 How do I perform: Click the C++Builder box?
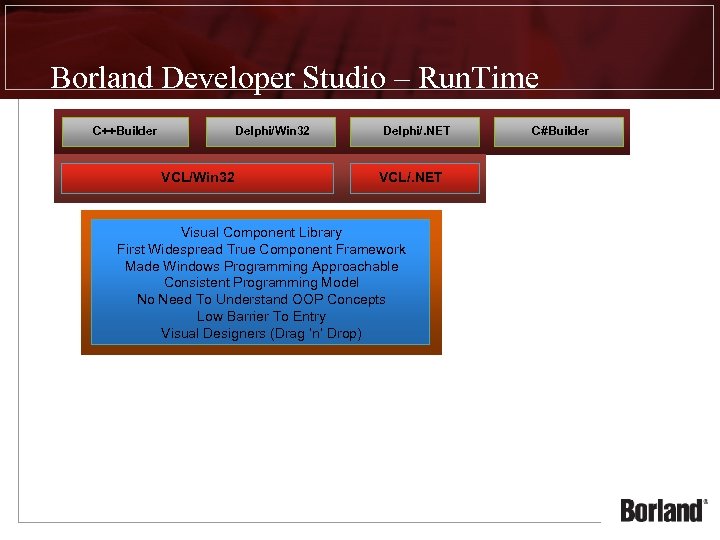coord(125,132)
